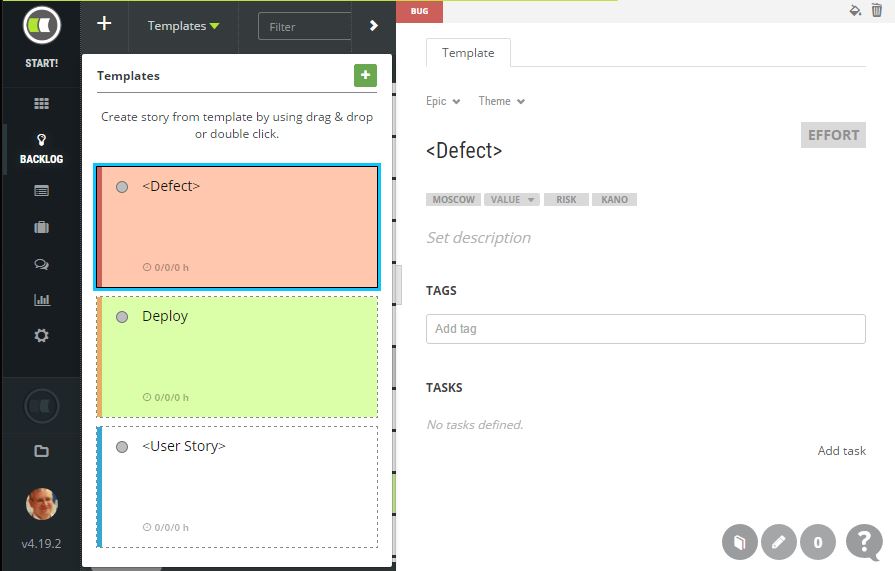The image size is (895, 571).
Task: Toggle status circle on User Story card
Action: (122, 447)
